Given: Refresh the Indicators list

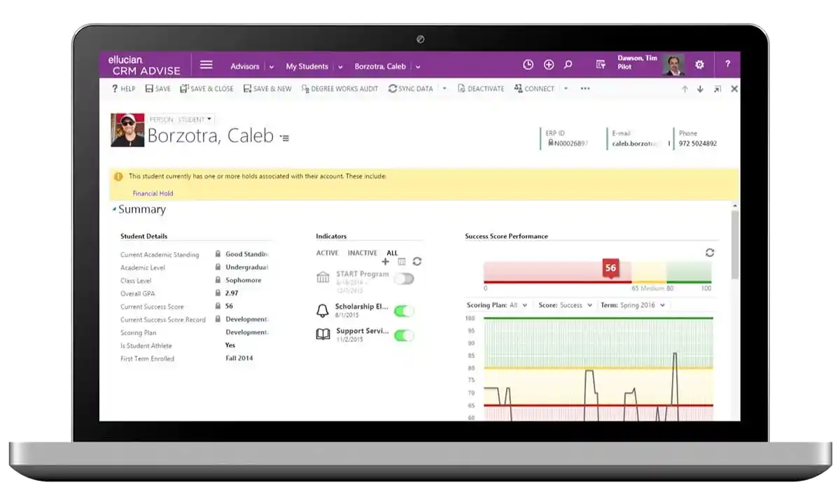Looking at the screenshot, I should [x=417, y=261].
